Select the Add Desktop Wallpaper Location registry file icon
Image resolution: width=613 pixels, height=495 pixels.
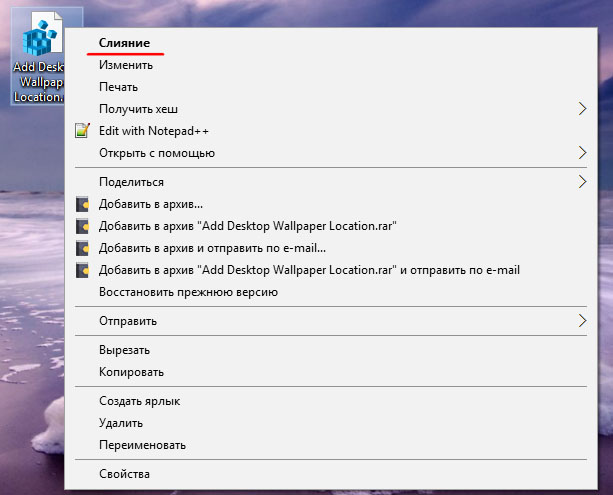click(x=42, y=35)
